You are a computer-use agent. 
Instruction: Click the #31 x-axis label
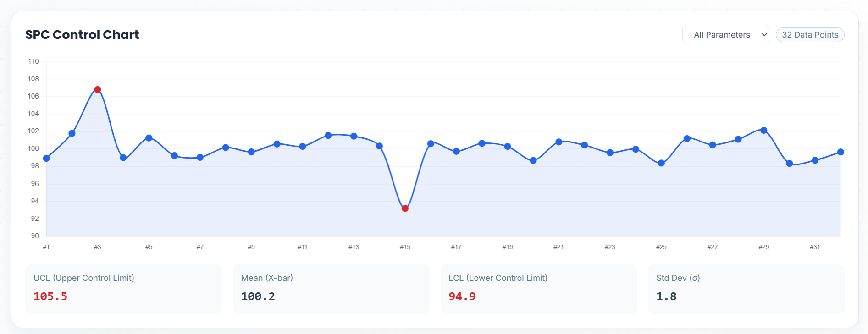pyautogui.click(x=815, y=247)
